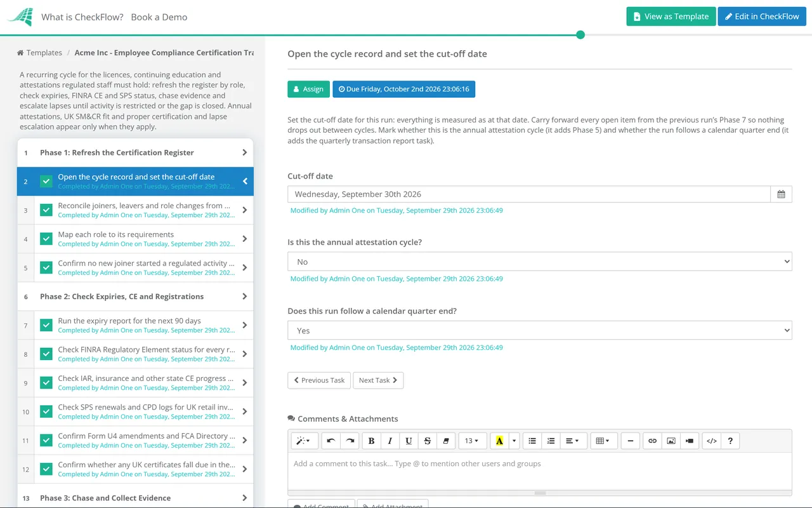Image resolution: width=812 pixels, height=508 pixels.
Task: Apply strikethrough in comment editor
Action: click(x=427, y=441)
